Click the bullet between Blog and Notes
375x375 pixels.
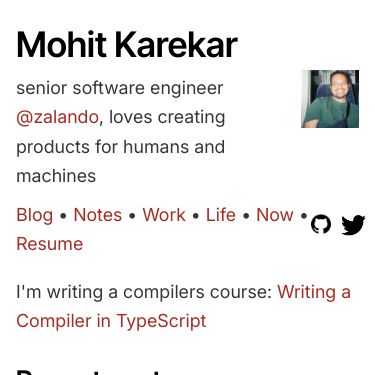point(63,216)
